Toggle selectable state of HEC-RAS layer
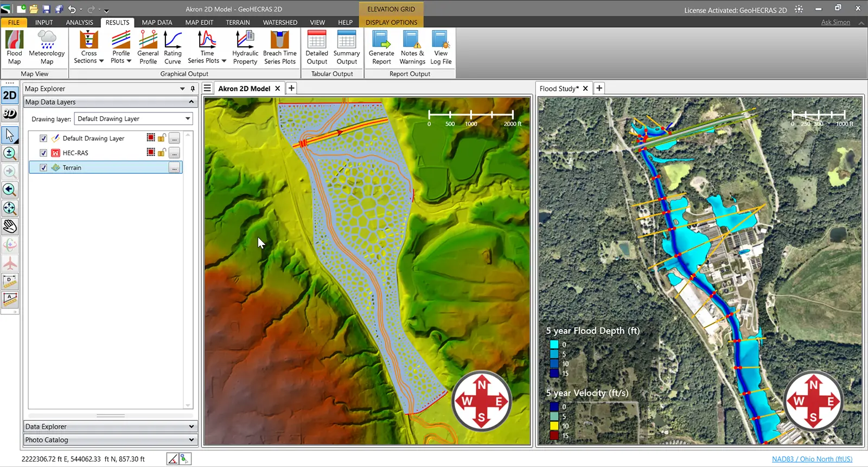Image resolution: width=868 pixels, height=467 pixels. 151,153
